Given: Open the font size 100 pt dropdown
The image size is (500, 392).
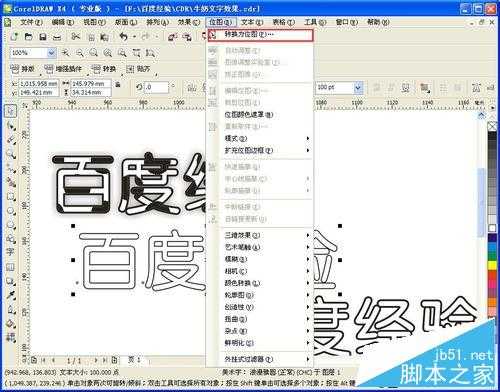Looking at the screenshot, I should (x=358, y=88).
